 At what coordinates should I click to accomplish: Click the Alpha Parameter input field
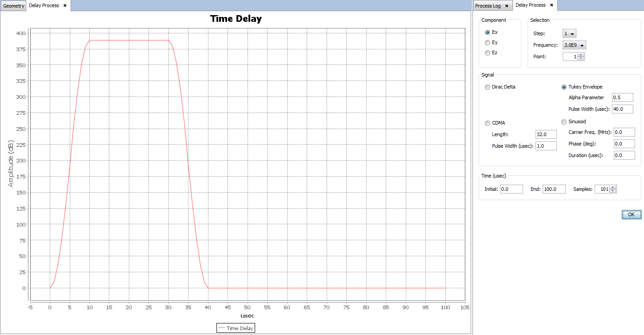click(x=622, y=97)
